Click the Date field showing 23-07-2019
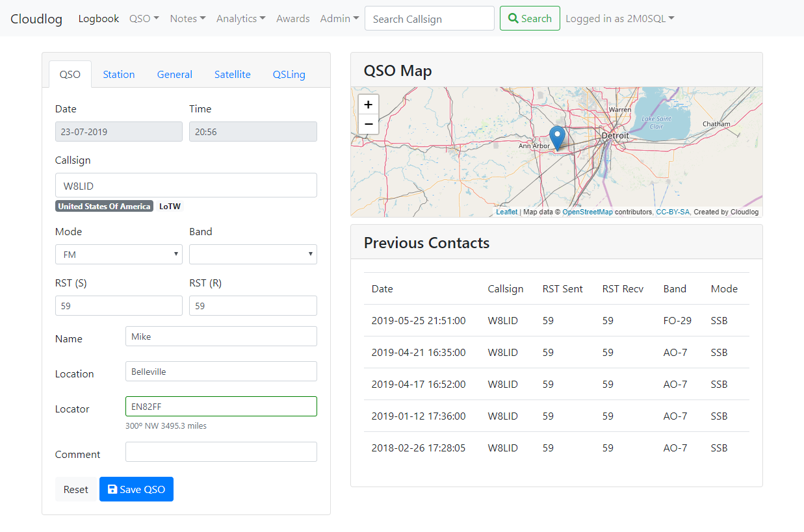804x532 pixels. pyautogui.click(x=119, y=132)
